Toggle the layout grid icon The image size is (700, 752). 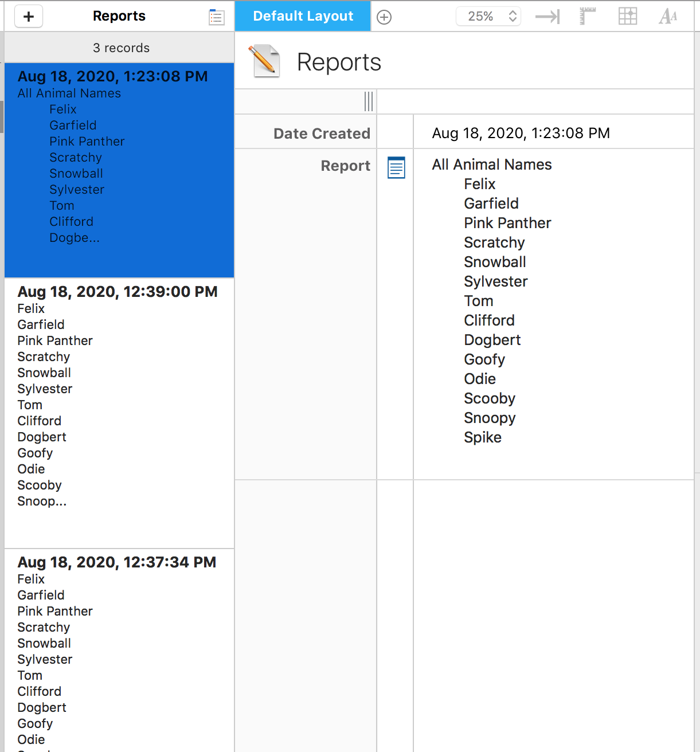pyautogui.click(x=628, y=16)
